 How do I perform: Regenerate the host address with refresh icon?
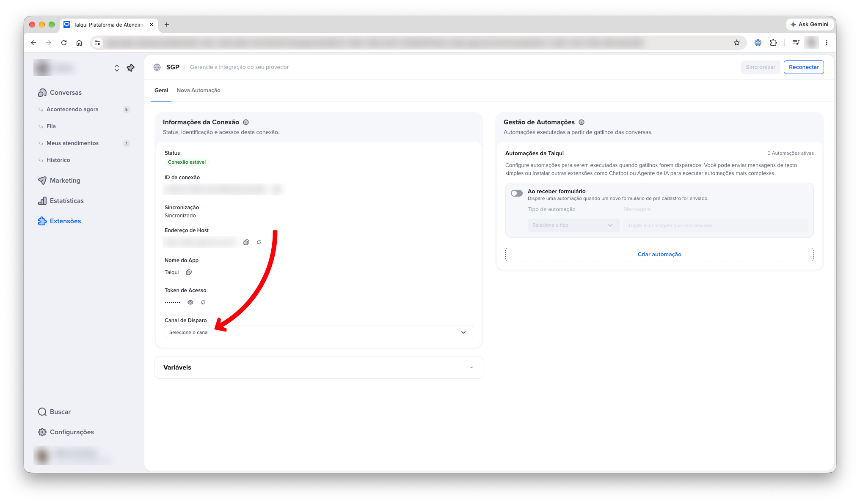(259, 242)
